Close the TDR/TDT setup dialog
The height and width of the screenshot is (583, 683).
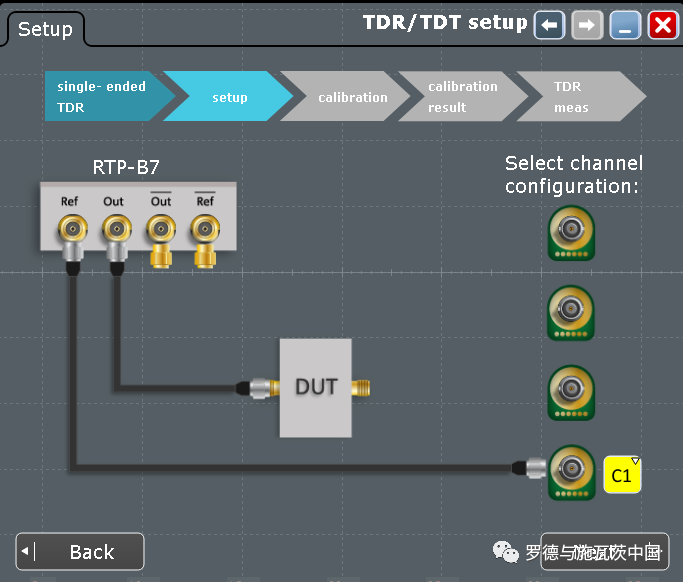click(x=663, y=25)
